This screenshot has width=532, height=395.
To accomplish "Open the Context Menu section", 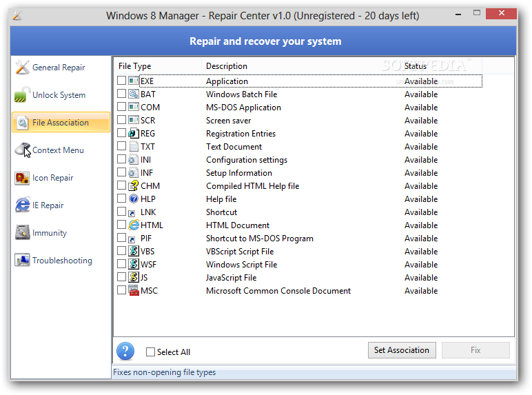I will [x=61, y=150].
